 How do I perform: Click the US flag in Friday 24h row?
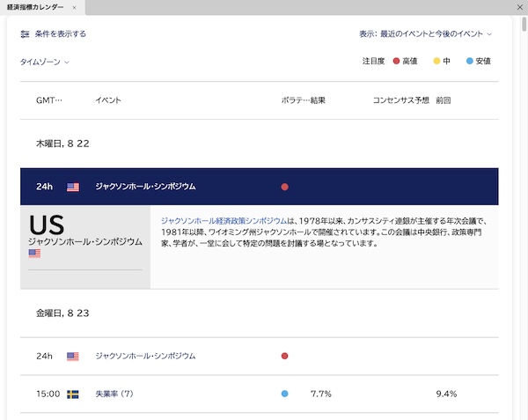click(73, 357)
